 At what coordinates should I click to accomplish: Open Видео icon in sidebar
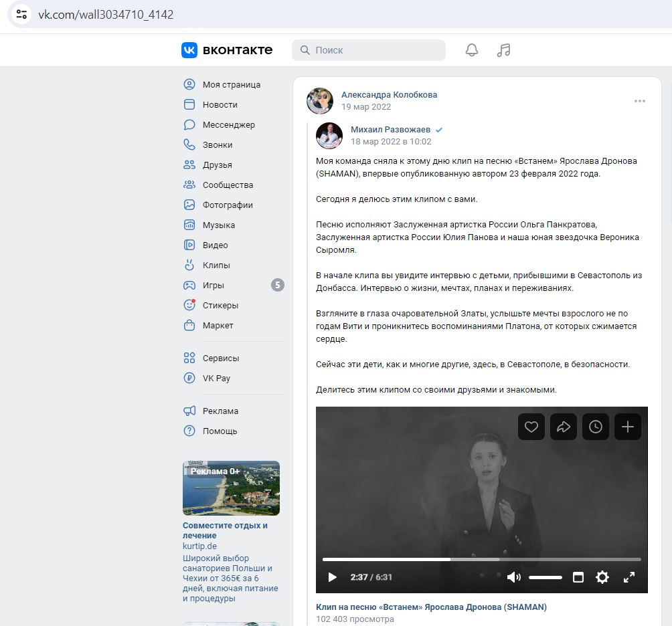[x=189, y=245]
